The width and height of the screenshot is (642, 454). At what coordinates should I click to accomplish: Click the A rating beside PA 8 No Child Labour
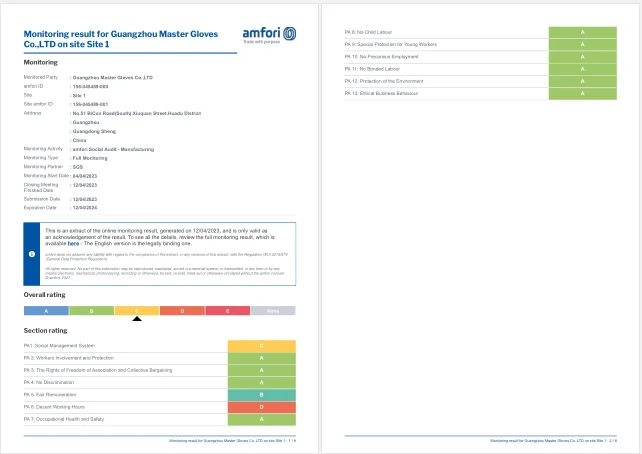click(x=583, y=32)
